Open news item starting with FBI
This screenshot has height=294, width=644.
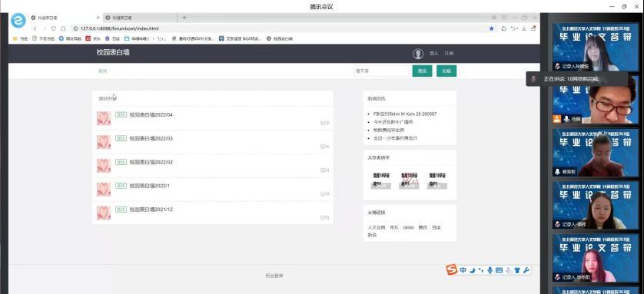(404, 114)
